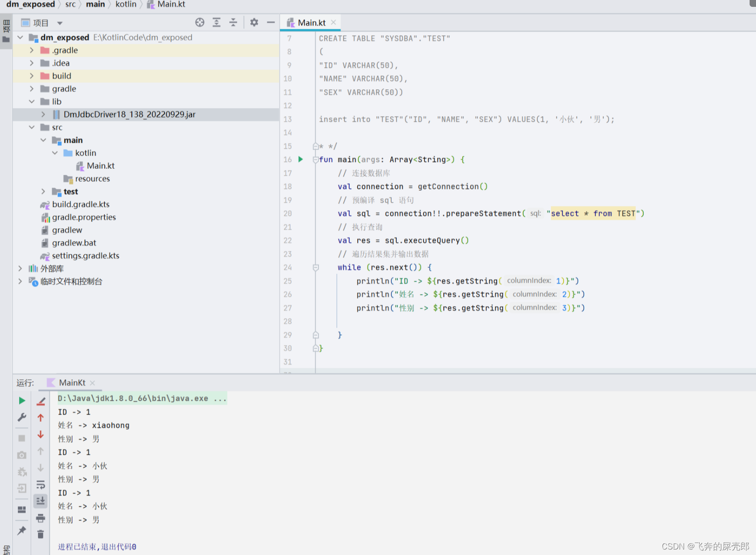Click src breadcrumb in navigation bar
Screen dimensions: 756x555
70,4
